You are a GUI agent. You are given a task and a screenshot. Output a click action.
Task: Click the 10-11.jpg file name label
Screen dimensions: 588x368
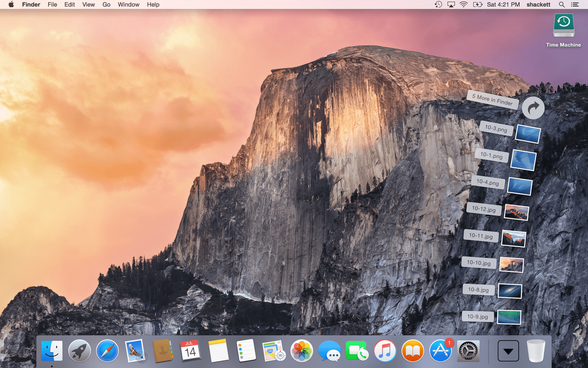pyautogui.click(x=481, y=236)
